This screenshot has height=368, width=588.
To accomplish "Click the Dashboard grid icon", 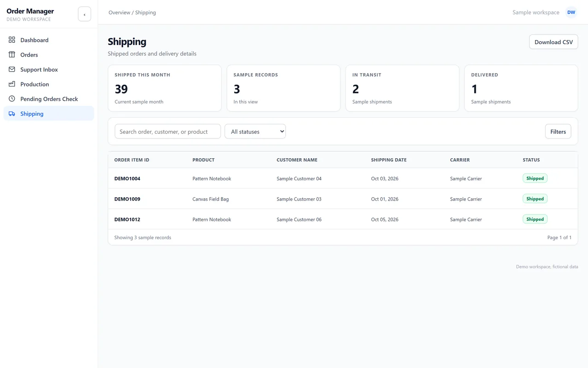I will (12, 40).
